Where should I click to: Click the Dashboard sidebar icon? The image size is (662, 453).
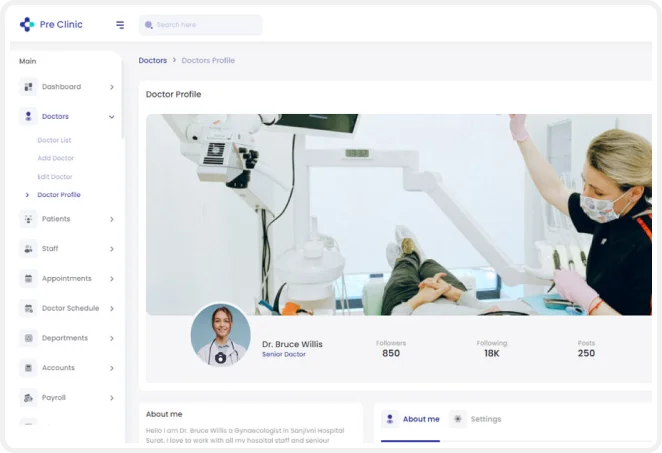point(28,87)
